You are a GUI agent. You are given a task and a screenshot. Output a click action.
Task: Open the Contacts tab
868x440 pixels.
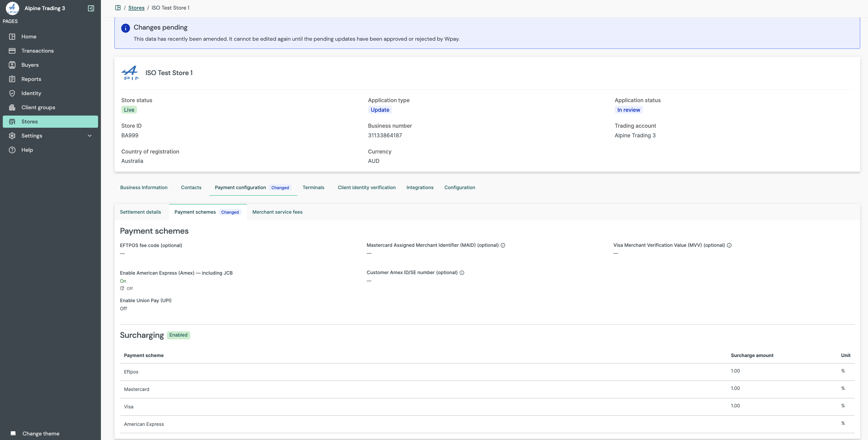coord(191,187)
